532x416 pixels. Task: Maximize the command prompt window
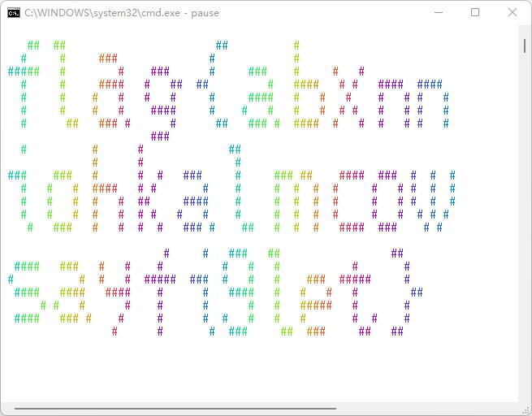click(x=475, y=13)
